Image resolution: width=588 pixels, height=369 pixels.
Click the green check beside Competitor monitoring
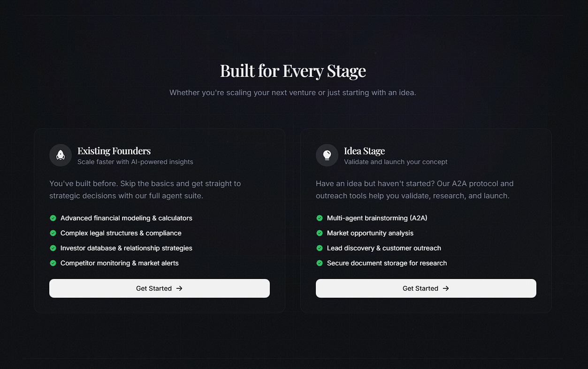click(x=53, y=263)
